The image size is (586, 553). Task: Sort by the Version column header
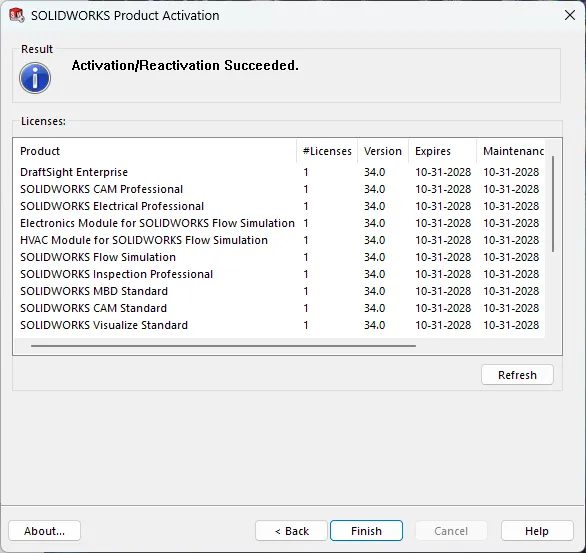383,151
